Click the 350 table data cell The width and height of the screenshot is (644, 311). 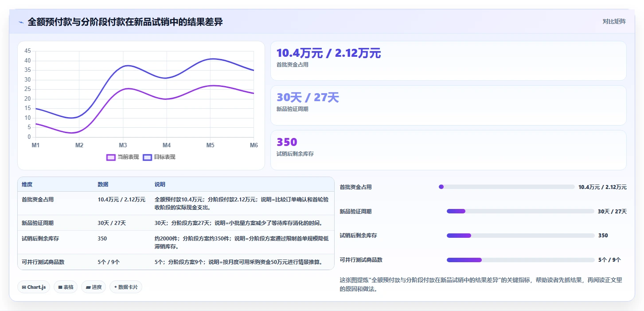(x=102, y=239)
